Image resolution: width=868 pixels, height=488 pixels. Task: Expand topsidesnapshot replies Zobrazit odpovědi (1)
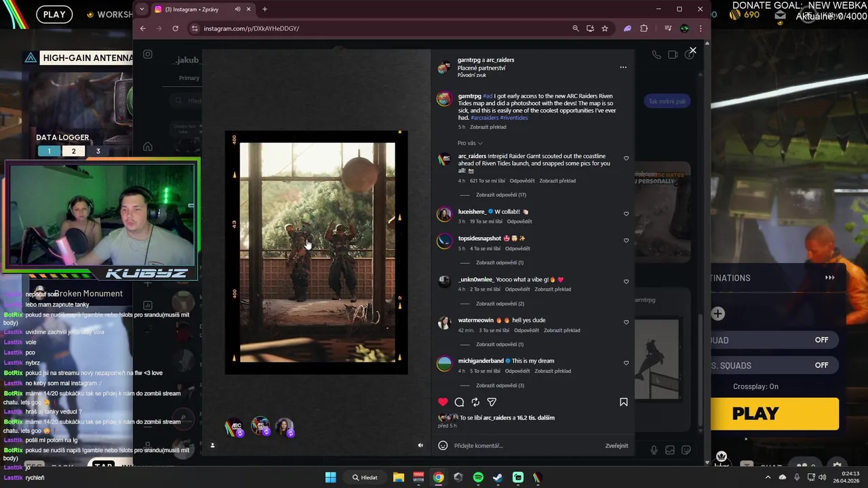pyautogui.click(x=500, y=262)
